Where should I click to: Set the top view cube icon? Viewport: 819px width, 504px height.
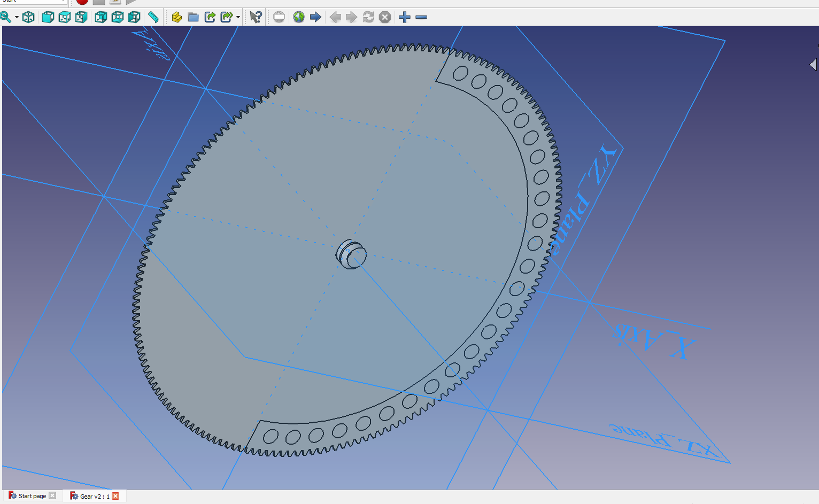tap(65, 17)
